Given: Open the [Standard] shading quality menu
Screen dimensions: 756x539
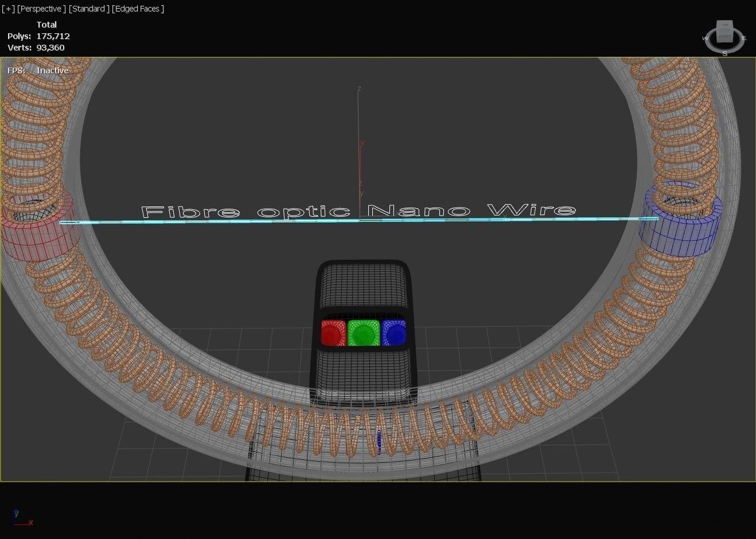Looking at the screenshot, I should (x=89, y=9).
